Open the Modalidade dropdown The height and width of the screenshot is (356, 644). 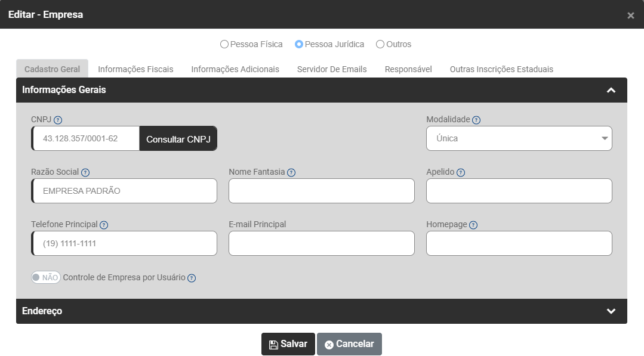click(519, 138)
